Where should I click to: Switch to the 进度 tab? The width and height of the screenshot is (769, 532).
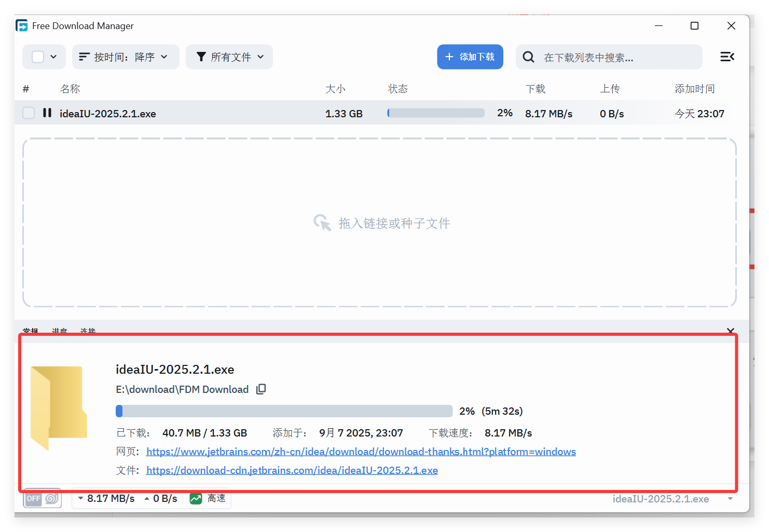(x=60, y=331)
